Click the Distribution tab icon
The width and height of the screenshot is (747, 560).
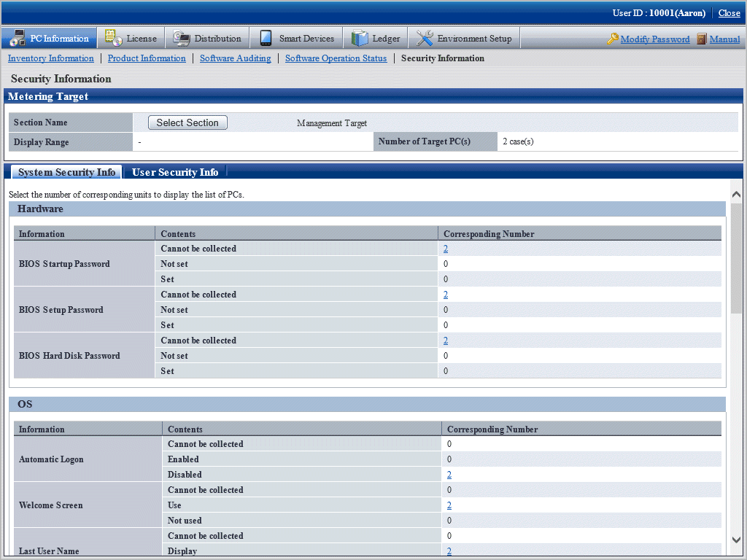point(180,39)
